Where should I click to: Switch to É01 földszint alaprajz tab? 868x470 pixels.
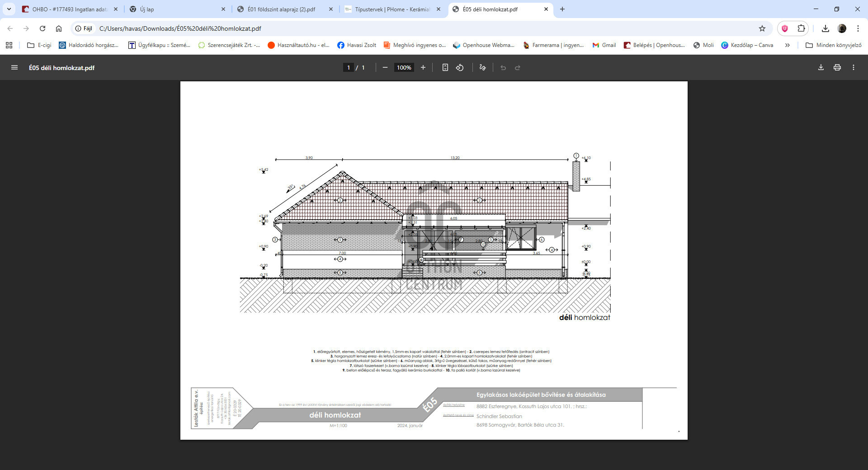(x=281, y=9)
